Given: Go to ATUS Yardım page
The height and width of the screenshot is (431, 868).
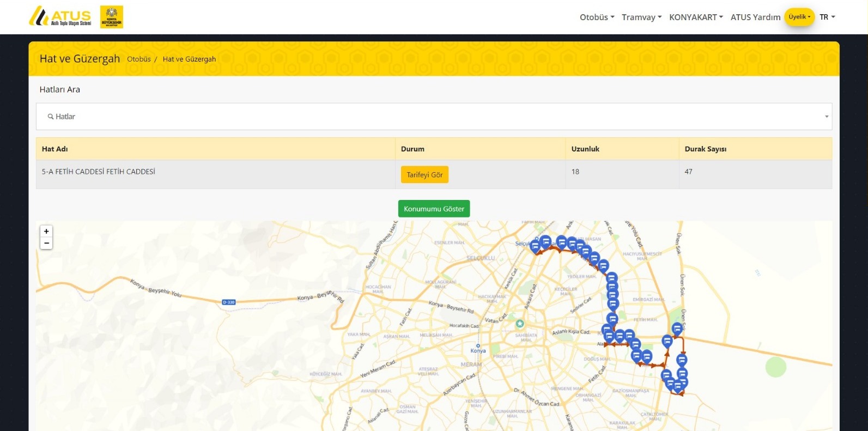Looking at the screenshot, I should [x=755, y=17].
